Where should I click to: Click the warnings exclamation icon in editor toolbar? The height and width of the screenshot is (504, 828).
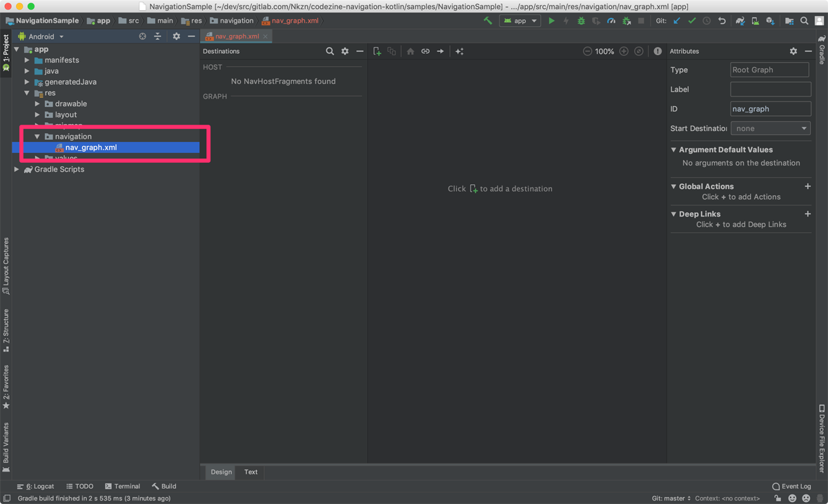pos(658,51)
